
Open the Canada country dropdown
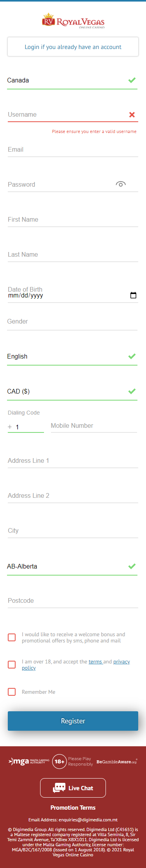(x=72, y=80)
